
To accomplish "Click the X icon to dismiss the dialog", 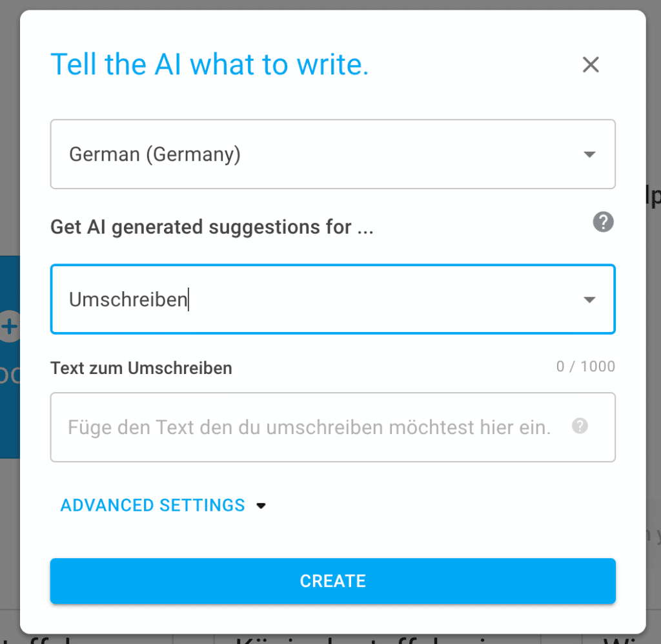I will tap(591, 65).
